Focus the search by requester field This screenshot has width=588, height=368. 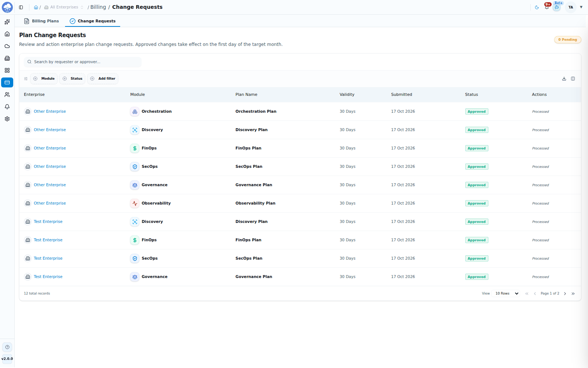83,62
